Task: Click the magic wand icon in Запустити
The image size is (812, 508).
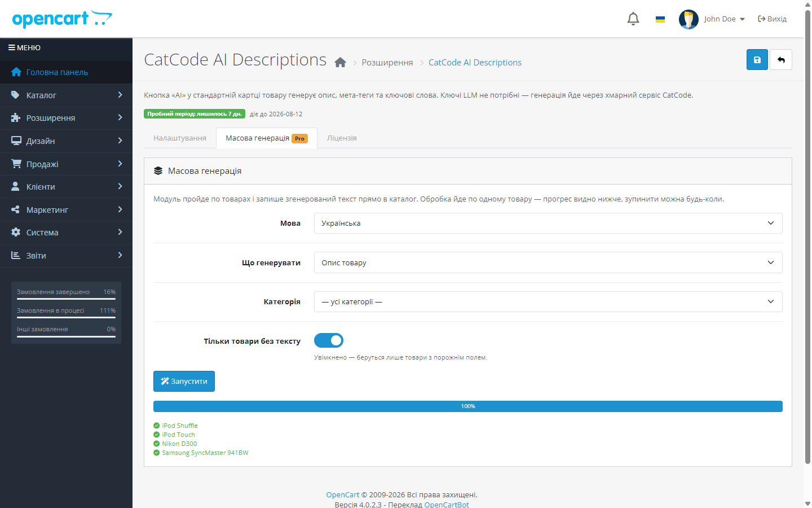Action: [165, 381]
